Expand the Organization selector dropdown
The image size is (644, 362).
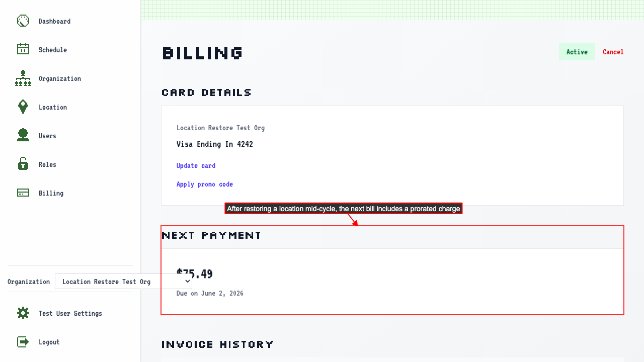click(x=123, y=282)
